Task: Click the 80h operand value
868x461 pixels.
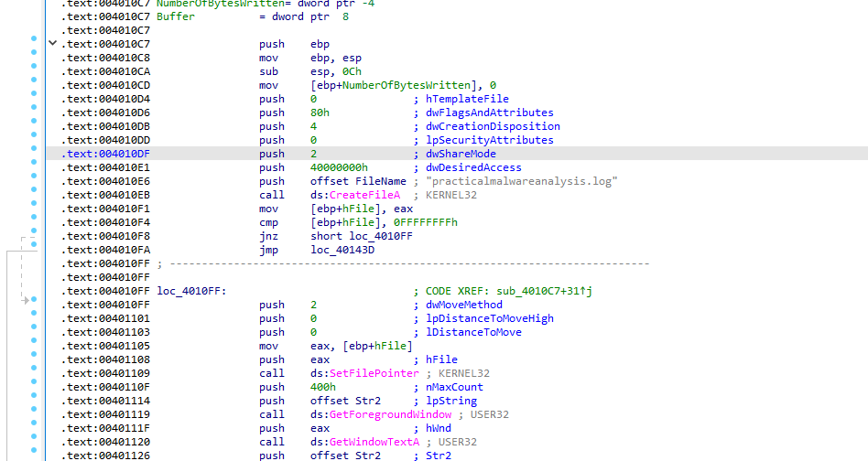Action: (x=320, y=113)
